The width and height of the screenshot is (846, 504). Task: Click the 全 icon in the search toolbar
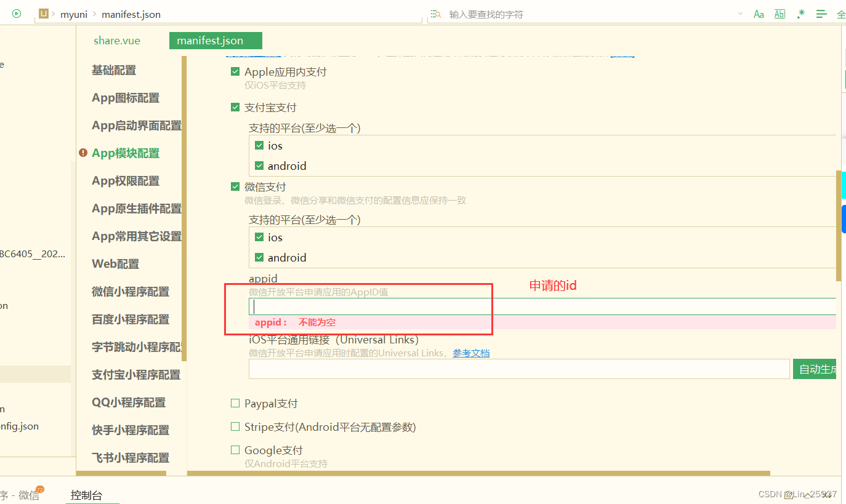pos(841,13)
